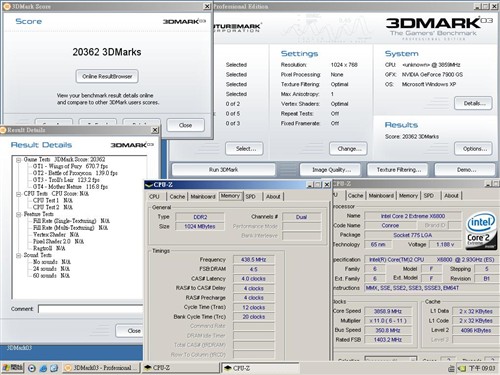Click the Intel Core 2 logo image
The width and height of the screenshot is (500, 375).
point(480,230)
